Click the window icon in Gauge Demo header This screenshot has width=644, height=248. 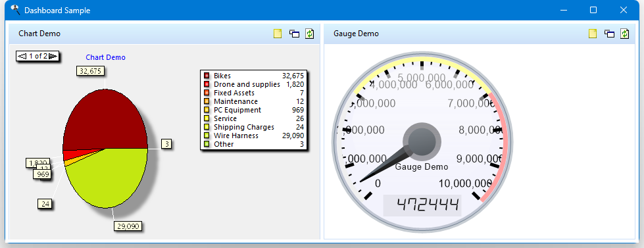pyautogui.click(x=609, y=34)
